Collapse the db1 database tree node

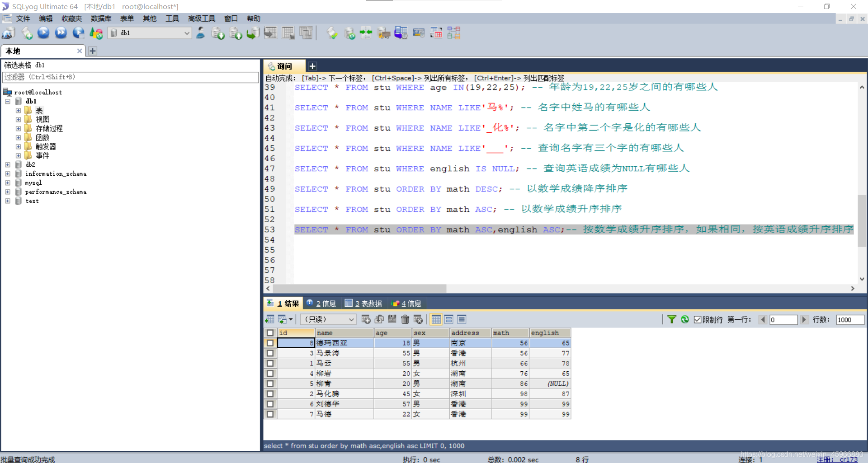pos(8,101)
